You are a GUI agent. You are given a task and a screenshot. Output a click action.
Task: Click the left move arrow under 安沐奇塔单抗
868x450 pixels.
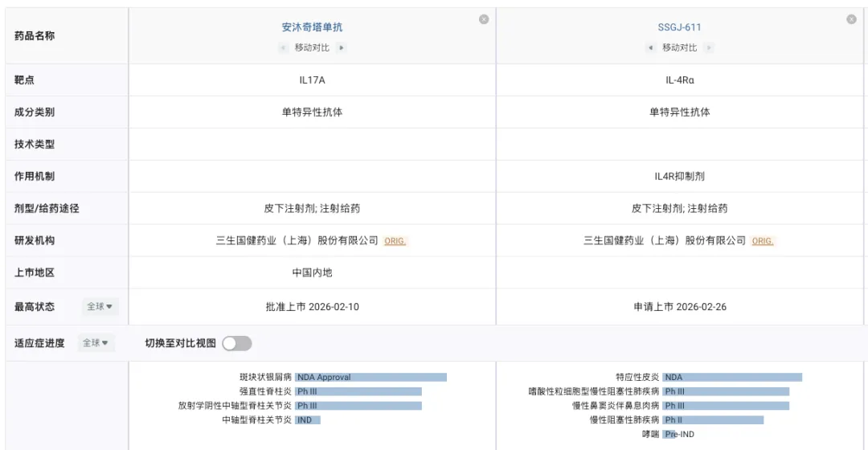[x=283, y=48]
